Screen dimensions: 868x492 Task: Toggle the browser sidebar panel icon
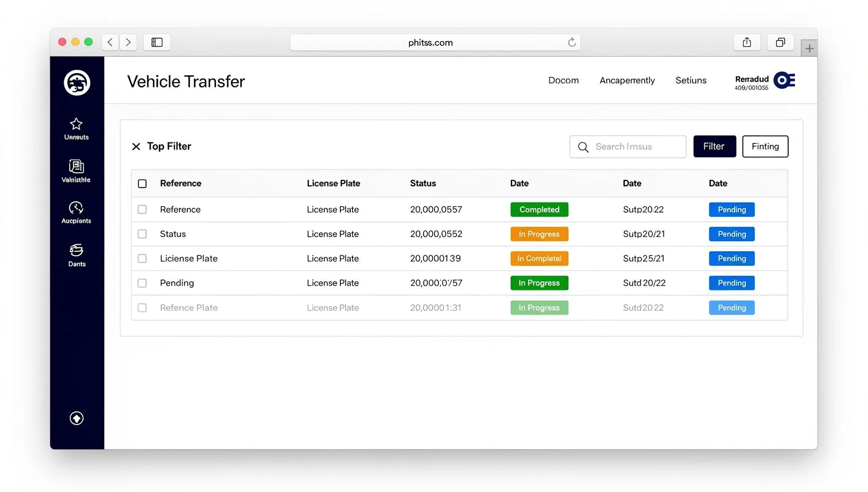(157, 42)
